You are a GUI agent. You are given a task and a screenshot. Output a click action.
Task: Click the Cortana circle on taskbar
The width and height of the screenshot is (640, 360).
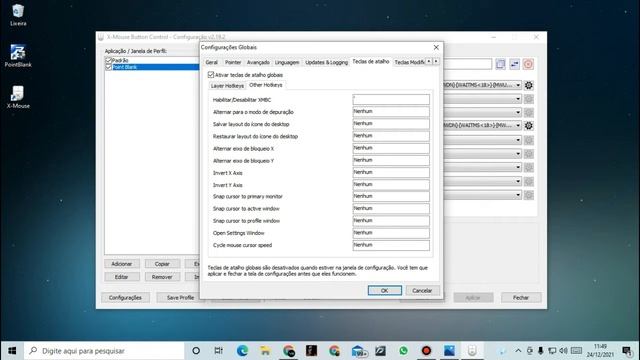tap(196, 351)
